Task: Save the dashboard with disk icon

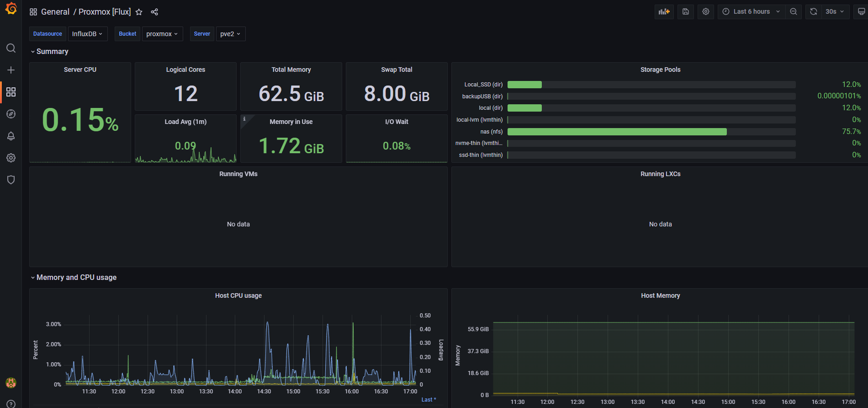Action: point(685,12)
